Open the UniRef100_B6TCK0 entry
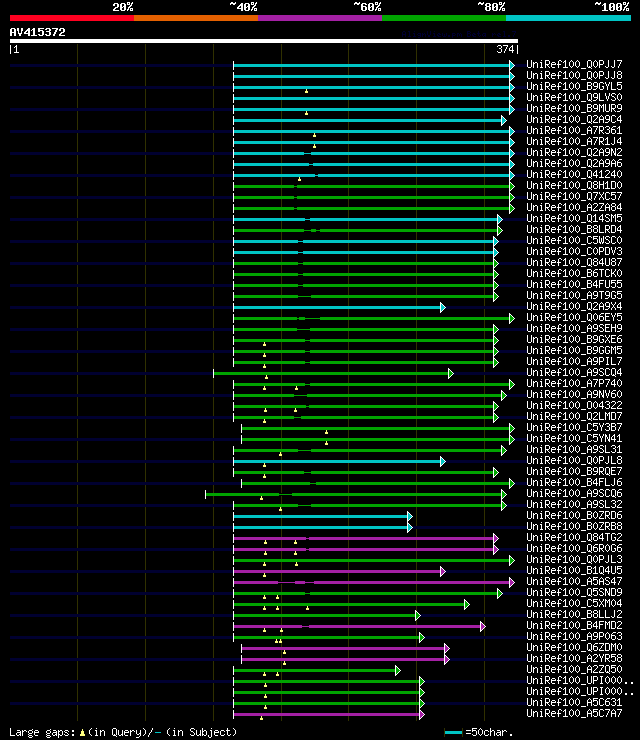Screen dimensions: 640x740 point(574,273)
